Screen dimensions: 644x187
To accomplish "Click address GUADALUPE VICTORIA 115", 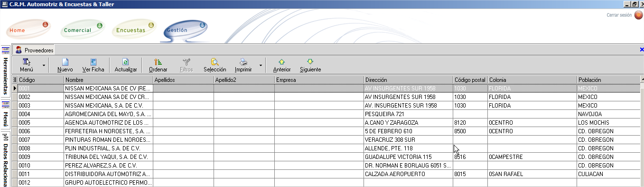I will [408, 157].
